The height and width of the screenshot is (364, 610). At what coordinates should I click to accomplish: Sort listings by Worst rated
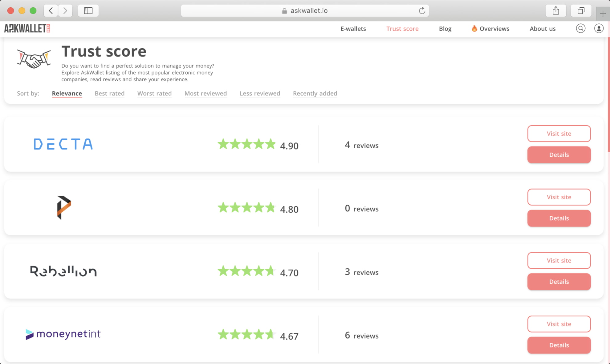[154, 93]
